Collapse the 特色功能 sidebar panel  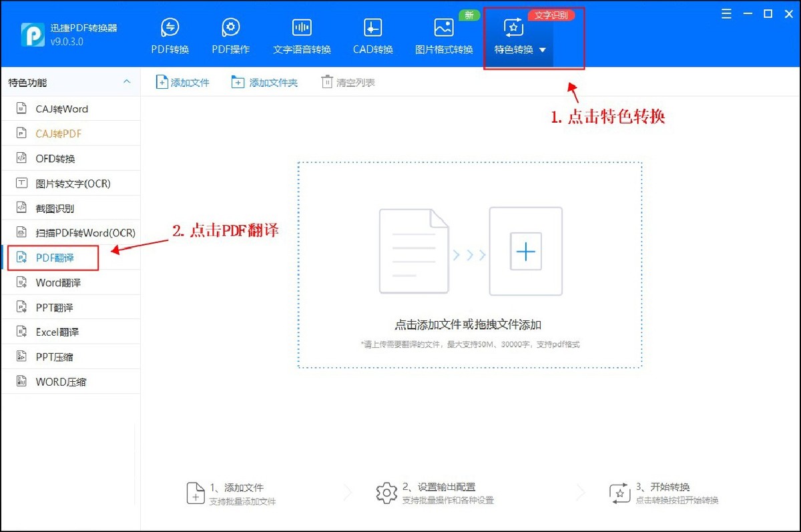[x=127, y=81]
